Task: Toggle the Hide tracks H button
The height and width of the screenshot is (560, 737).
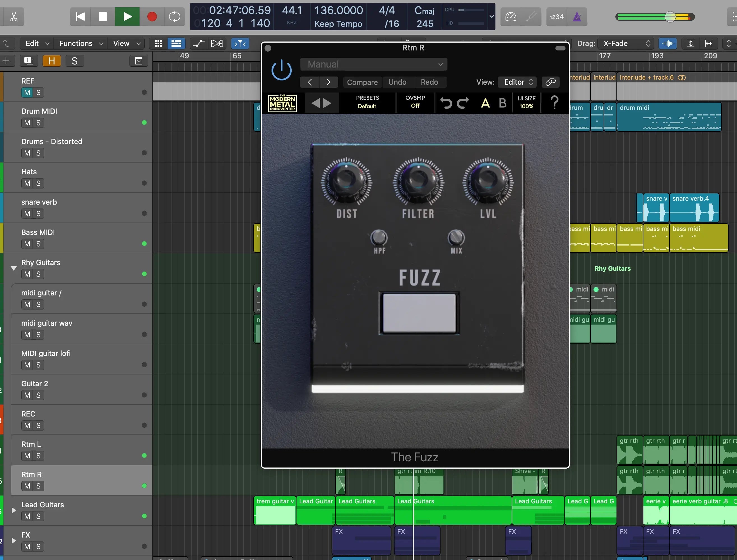Action: (51, 61)
